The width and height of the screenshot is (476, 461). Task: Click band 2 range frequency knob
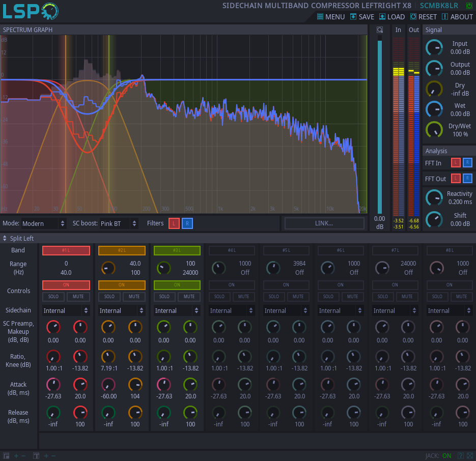pos(108,268)
